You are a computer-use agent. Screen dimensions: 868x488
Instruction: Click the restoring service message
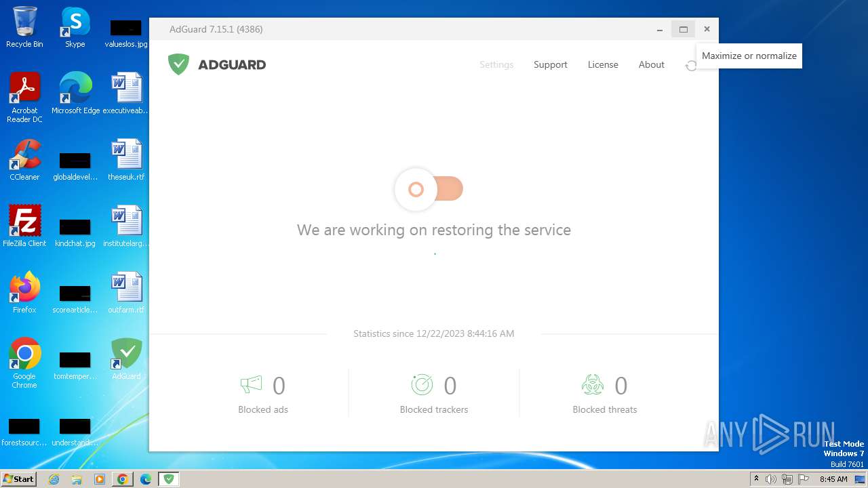coord(434,230)
